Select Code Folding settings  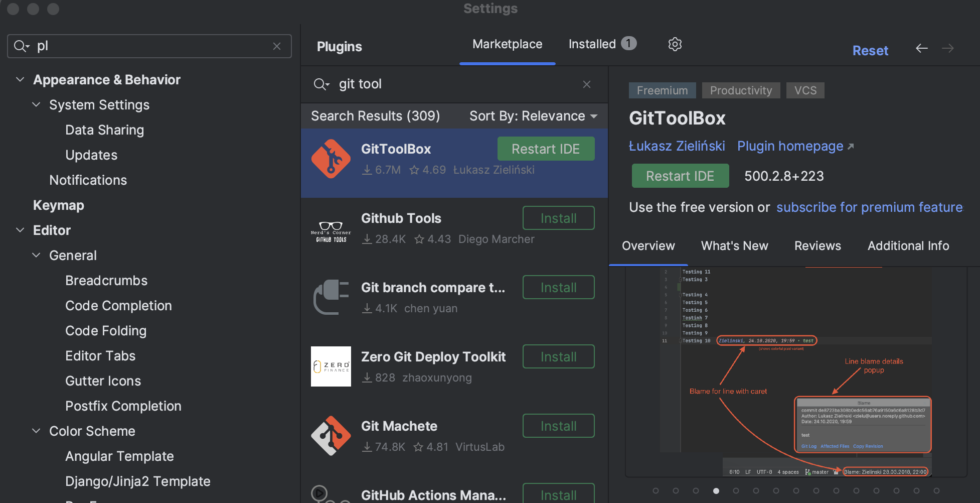coord(106,331)
